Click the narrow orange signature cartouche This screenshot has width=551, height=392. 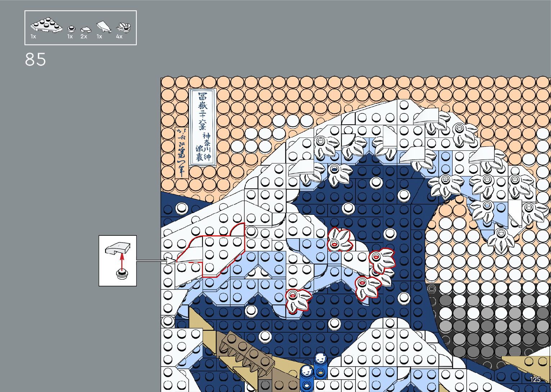click(182, 153)
